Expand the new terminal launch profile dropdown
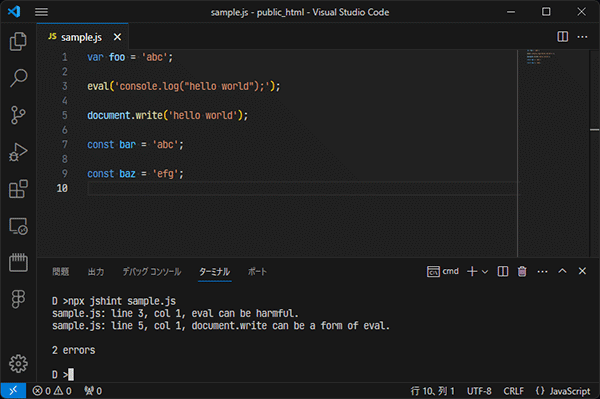The height and width of the screenshot is (399, 600). (485, 272)
